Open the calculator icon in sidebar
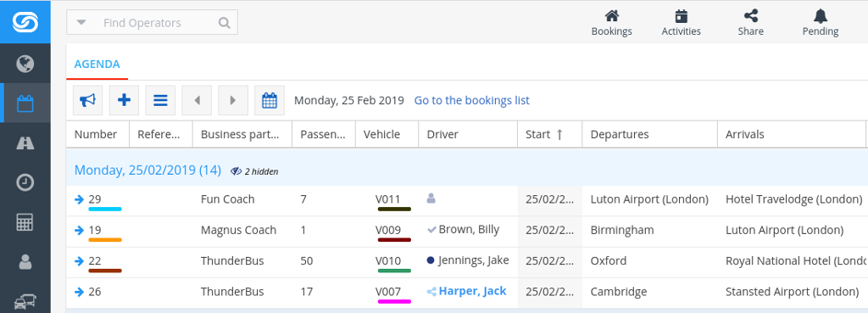The image size is (868, 313). click(x=25, y=222)
